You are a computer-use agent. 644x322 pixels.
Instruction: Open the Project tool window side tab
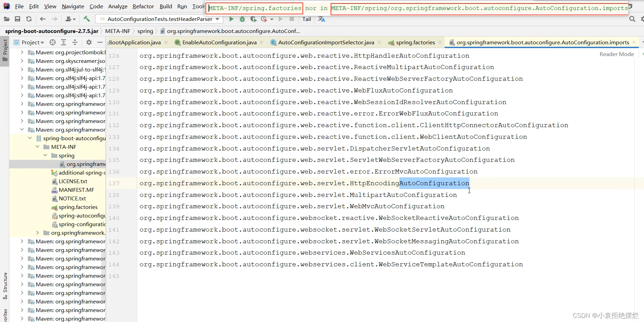click(x=5, y=50)
